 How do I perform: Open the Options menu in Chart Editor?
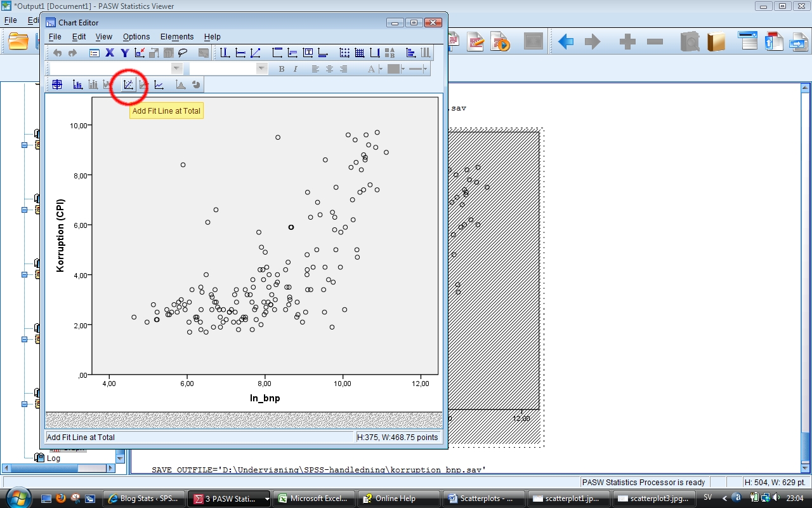[136, 36]
